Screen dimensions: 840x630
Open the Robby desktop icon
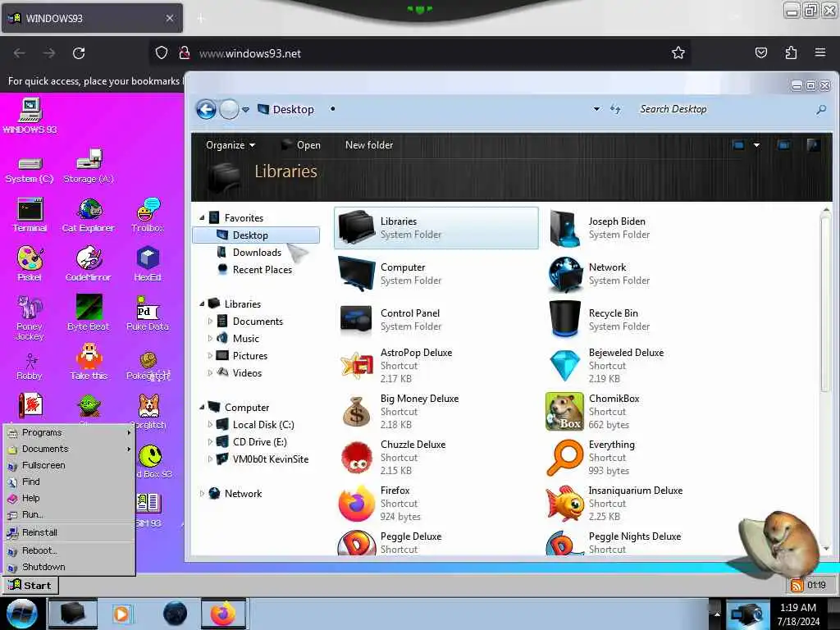coord(30,367)
